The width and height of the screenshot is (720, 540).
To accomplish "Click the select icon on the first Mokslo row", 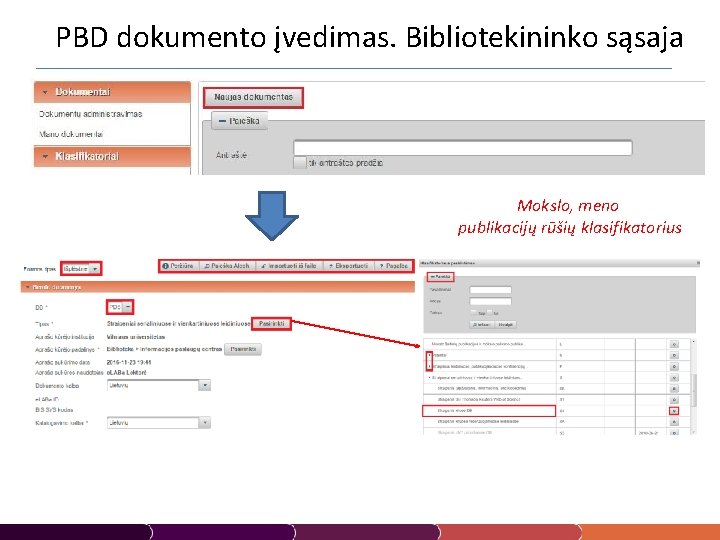I will point(674,344).
